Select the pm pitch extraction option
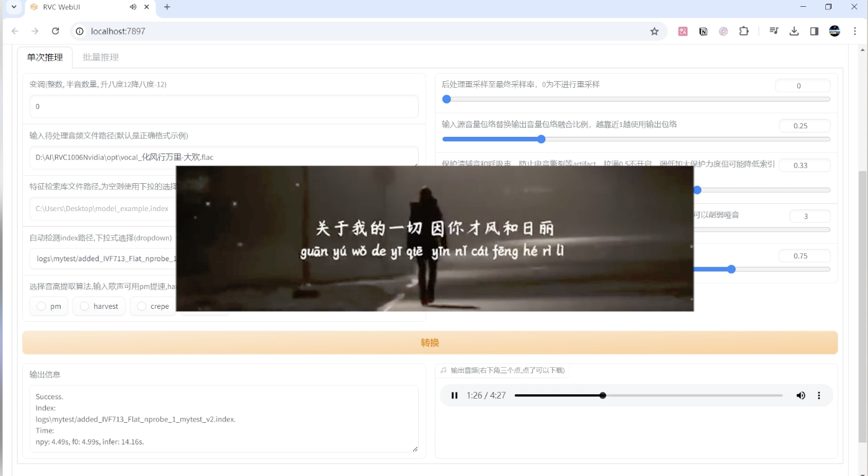The image size is (868, 476). 50,306
